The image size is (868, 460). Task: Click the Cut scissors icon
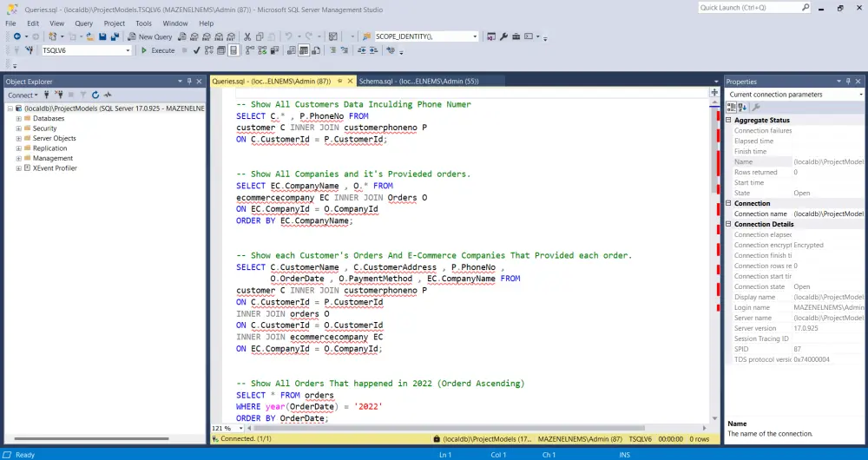(x=247, y=37)
